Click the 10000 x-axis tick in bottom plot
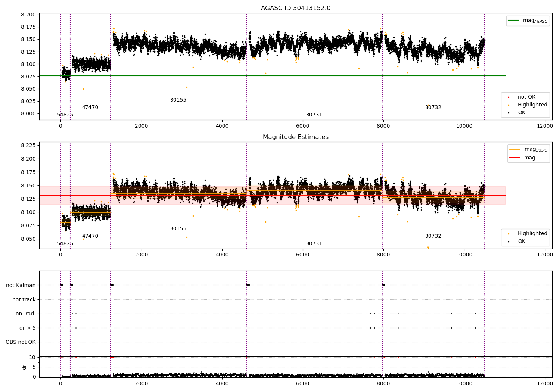This screenshot has height=392, width=560. [x=464, y=384]
